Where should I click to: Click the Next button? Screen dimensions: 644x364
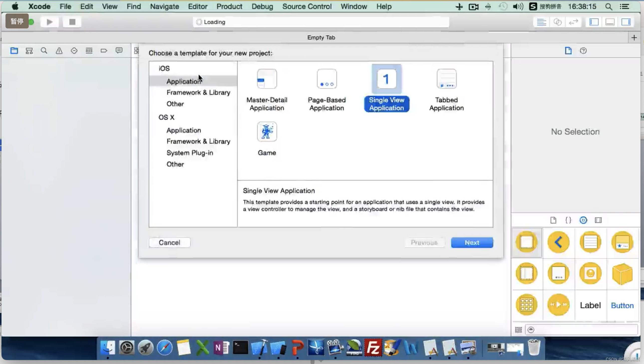coord(472,243)
